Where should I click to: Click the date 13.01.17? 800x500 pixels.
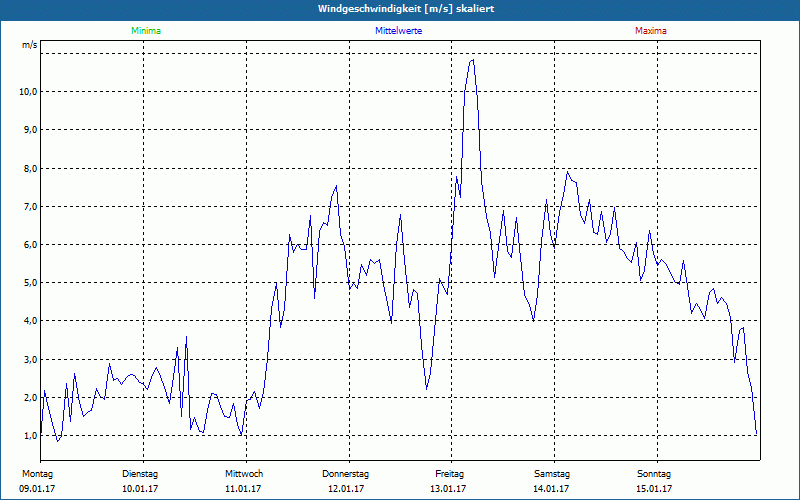[x=448, y=489]
